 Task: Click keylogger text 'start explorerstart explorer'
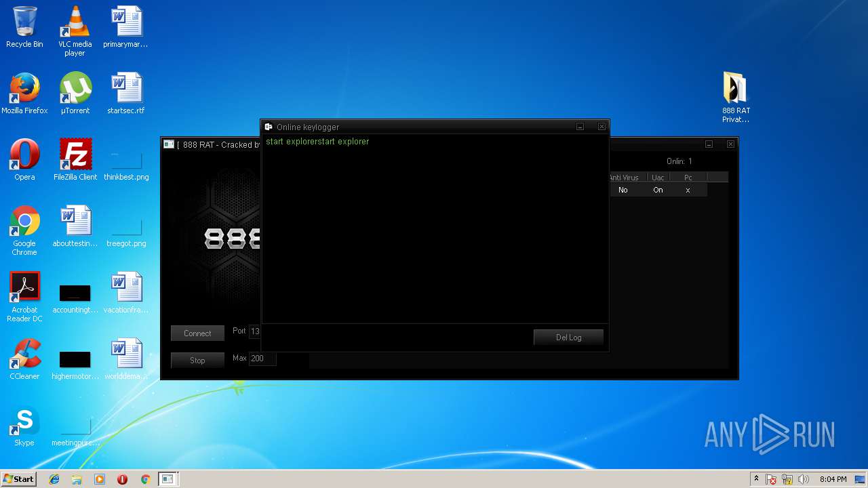click(317, 142)
